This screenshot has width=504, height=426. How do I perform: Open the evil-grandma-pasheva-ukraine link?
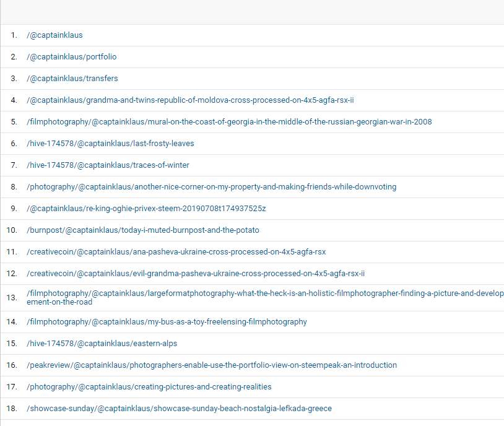coord(196,274)
